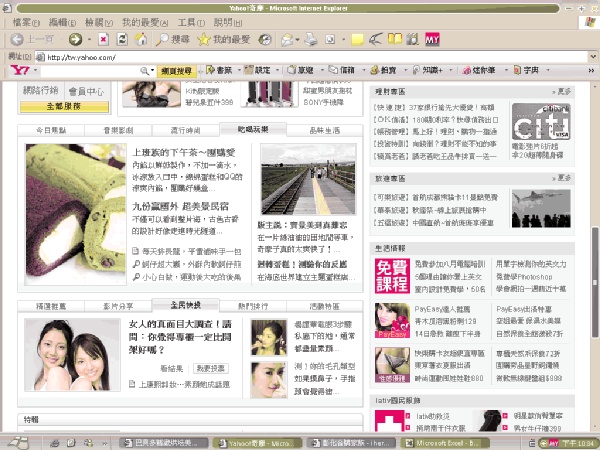Show more Yahoo toolbar items via chevron
600x450 pixels.
[x=591, y=70]
